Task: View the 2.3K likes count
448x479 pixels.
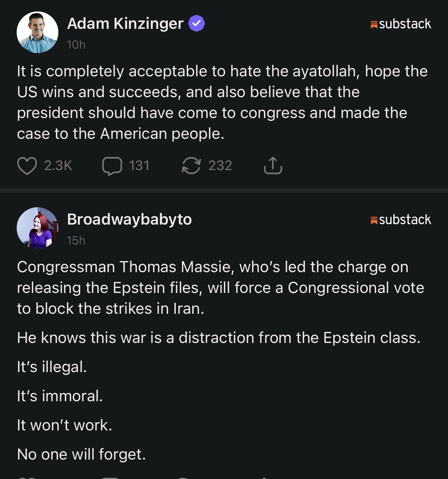Action: pos(58,166)
